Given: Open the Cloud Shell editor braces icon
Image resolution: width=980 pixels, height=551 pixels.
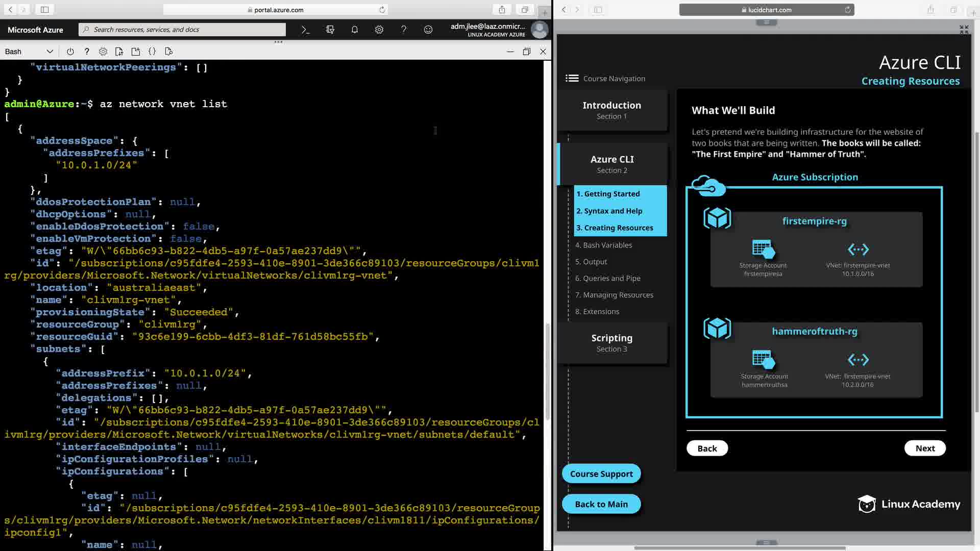Looking at the screenshot, I should coord(152,52).
